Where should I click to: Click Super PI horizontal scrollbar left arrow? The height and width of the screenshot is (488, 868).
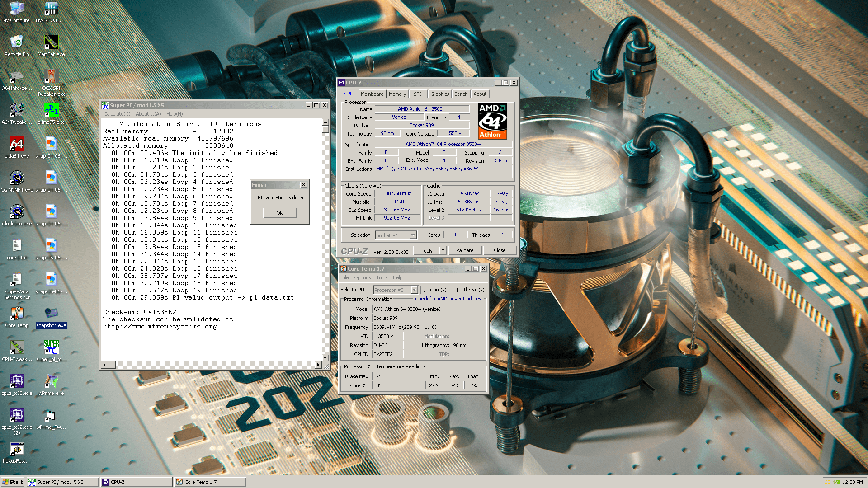105,365
